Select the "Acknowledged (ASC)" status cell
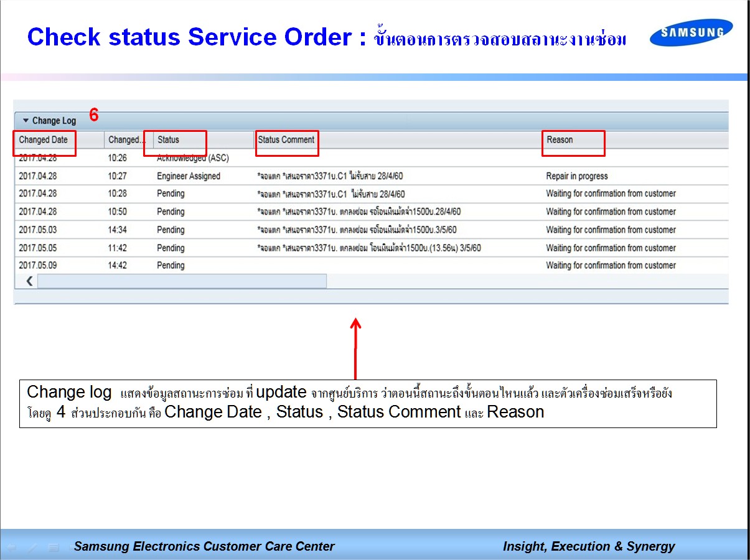 pos(193,158)
